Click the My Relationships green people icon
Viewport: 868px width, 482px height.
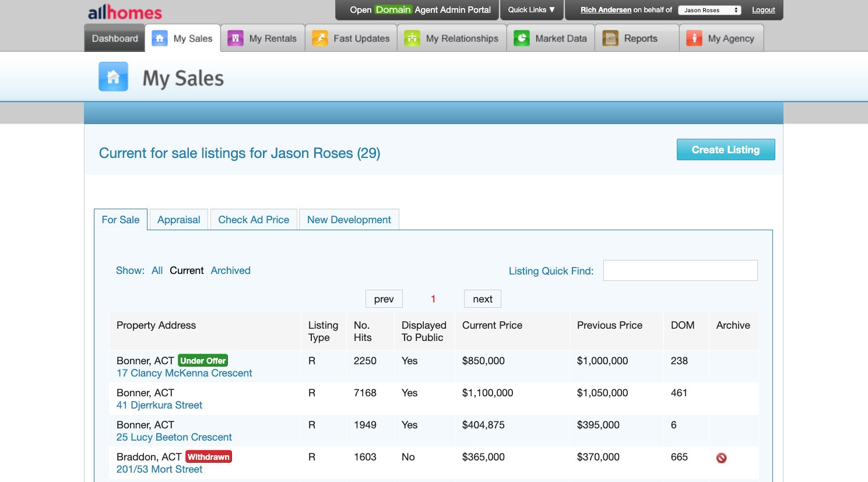[412, 38]
